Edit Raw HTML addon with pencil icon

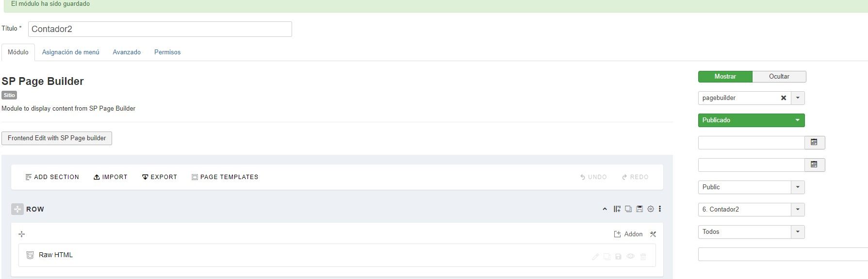595,257
